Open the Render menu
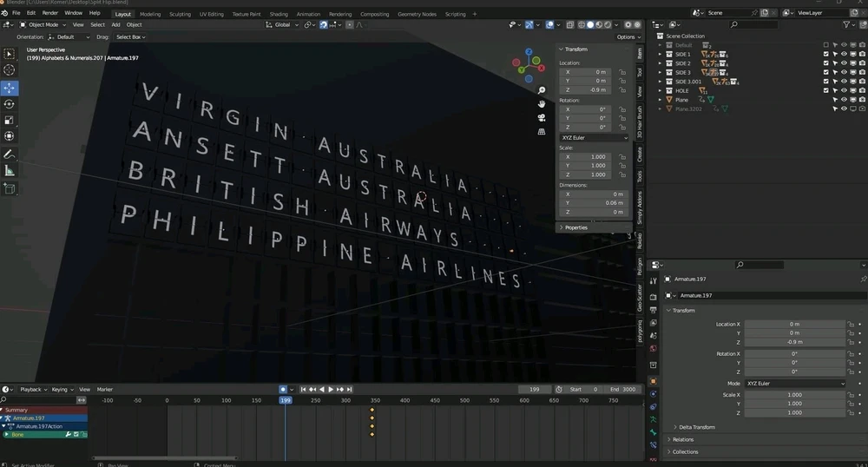This screenshot has height=467, width=868. coord(49,13)
